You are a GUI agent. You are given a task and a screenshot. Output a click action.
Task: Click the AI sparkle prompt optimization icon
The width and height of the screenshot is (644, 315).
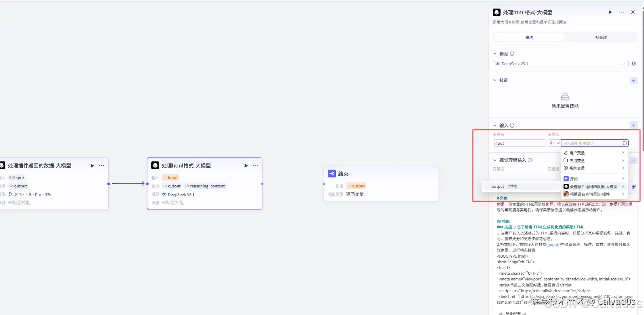(634, 187)
